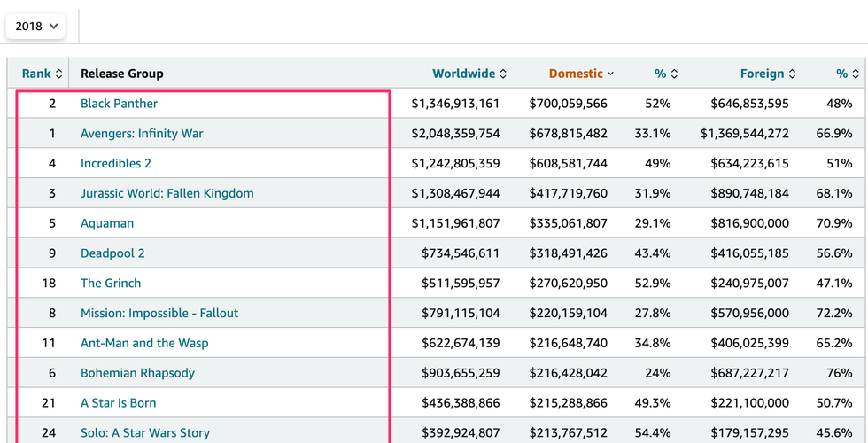Open Bohemian Rhapsody release link

pyautogui.click(x=137, y=373)
